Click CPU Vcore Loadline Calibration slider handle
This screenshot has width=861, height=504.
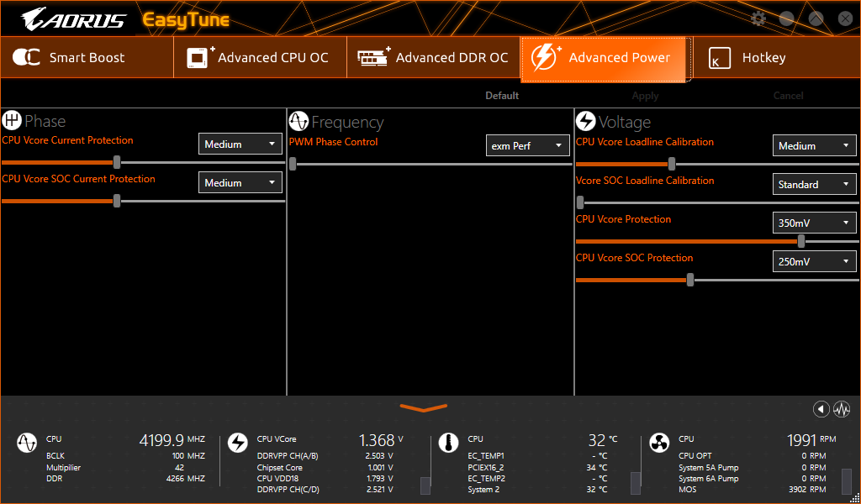pos(672,164)
